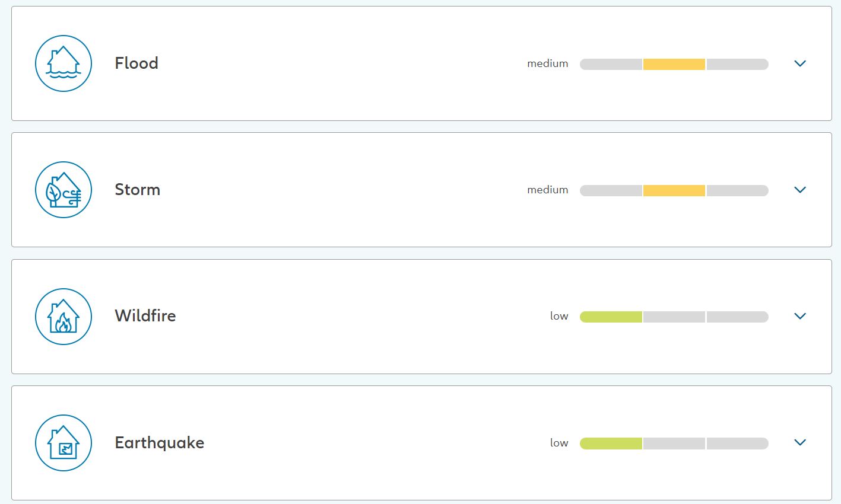Screen dimensions: 841x504
Task: Click the Wildfire "low" risk label
Action: [559, 316]
